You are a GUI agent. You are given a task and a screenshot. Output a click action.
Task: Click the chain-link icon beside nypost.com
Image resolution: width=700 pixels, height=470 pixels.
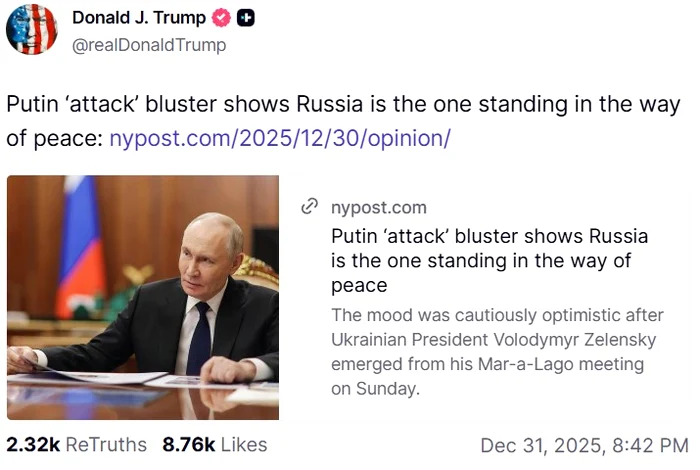coord(310,208)
